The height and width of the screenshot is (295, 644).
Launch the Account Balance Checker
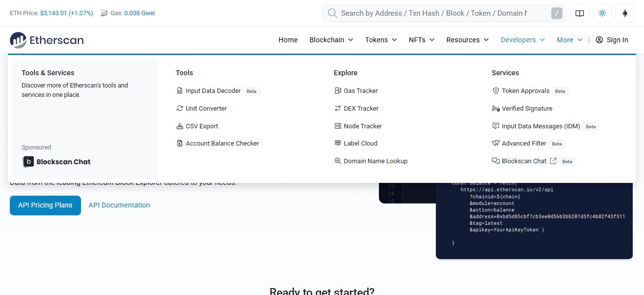coord(222,143)
